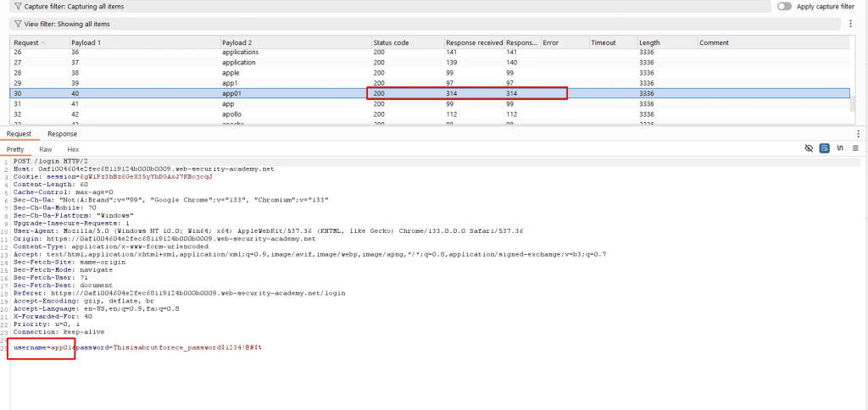868x410 pixels.
Task: Click the results table vertical scrollbar
Action: 853,102
